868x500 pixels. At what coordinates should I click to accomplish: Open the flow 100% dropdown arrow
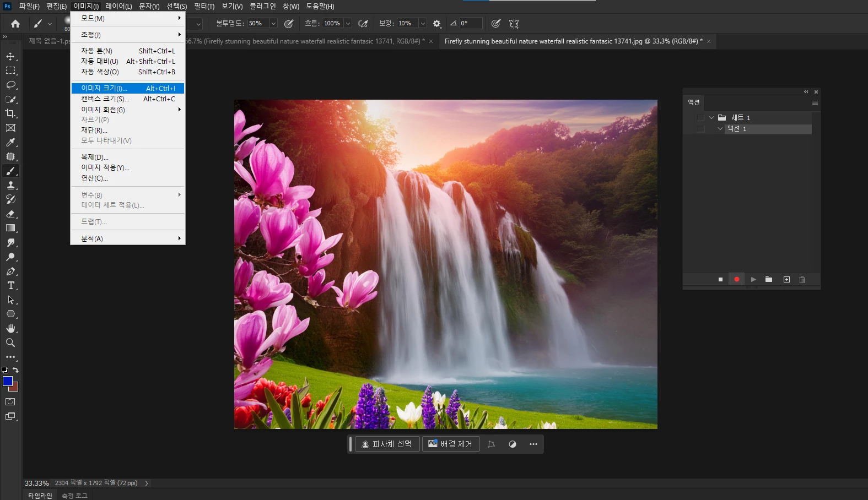[348, 24]
